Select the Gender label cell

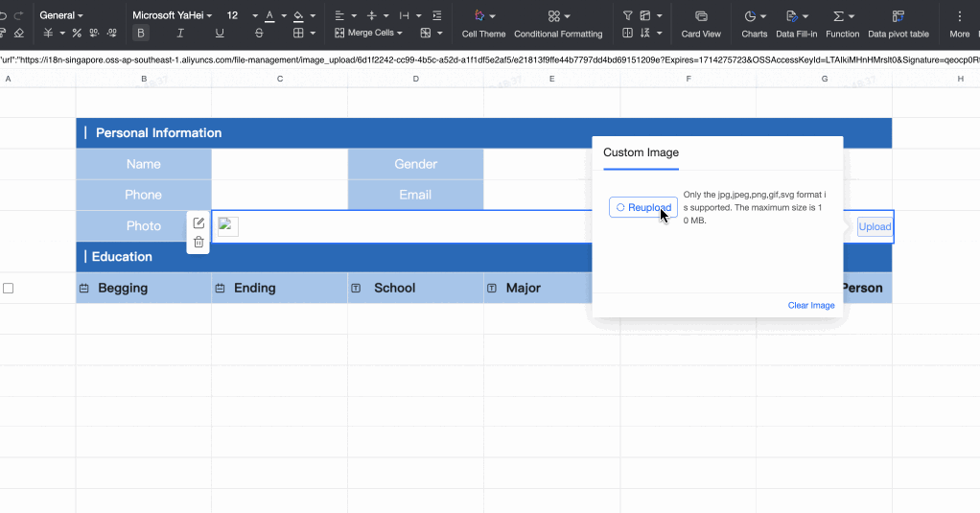coord(415,164)
